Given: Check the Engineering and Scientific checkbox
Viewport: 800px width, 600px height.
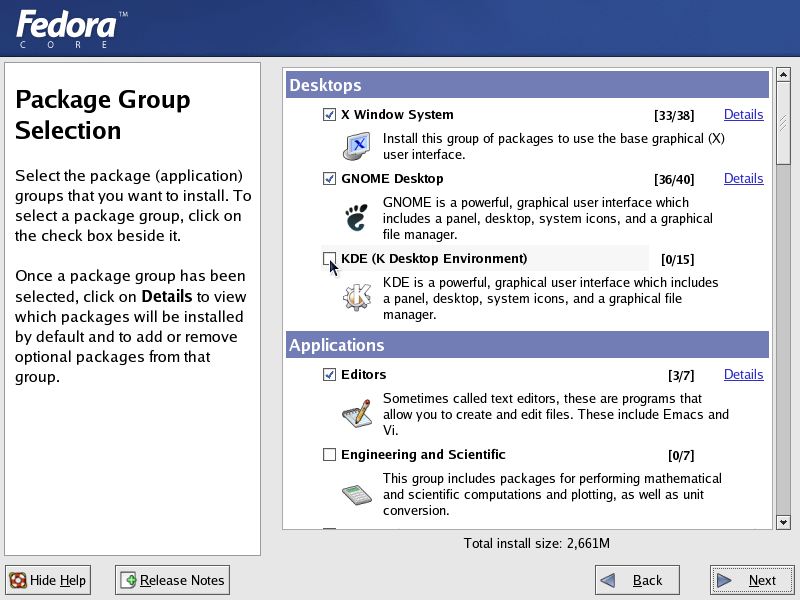Looking at the screenshot, I should coord(330,455).
